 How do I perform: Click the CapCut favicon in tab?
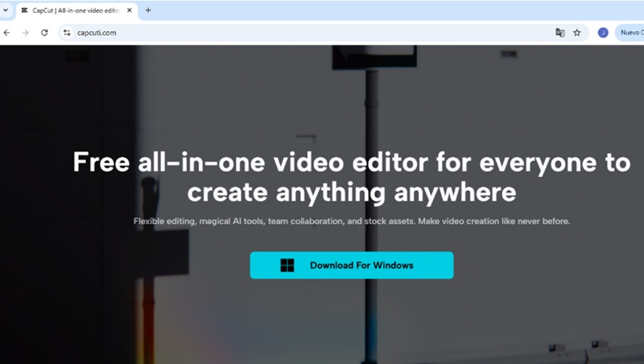(25, 10)
